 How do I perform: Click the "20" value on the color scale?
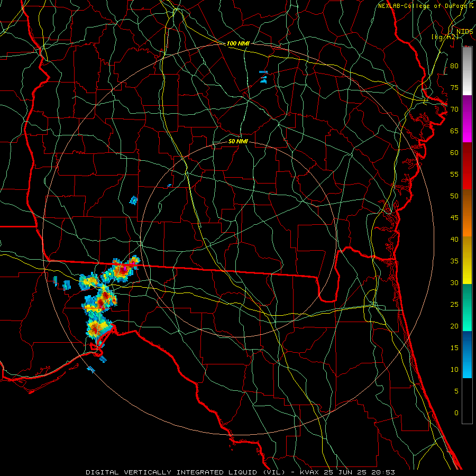click(x=454, y=326)
